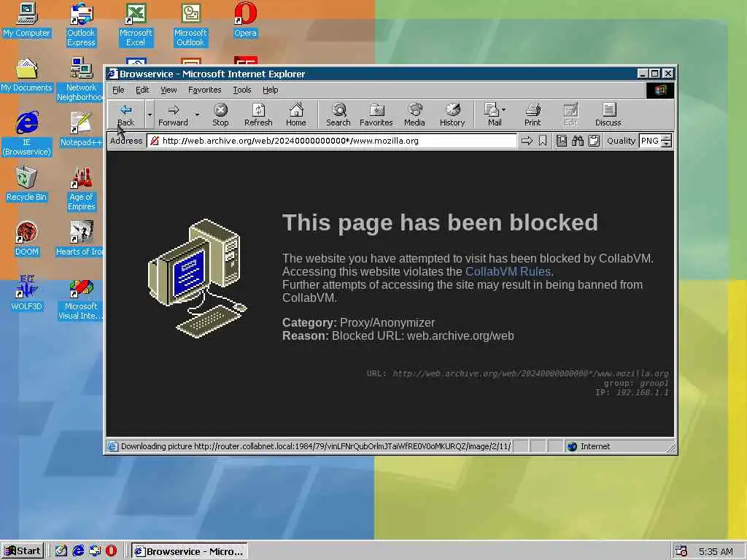Go to the Home page
The image size is (747, 560).
tap(296, 114)
